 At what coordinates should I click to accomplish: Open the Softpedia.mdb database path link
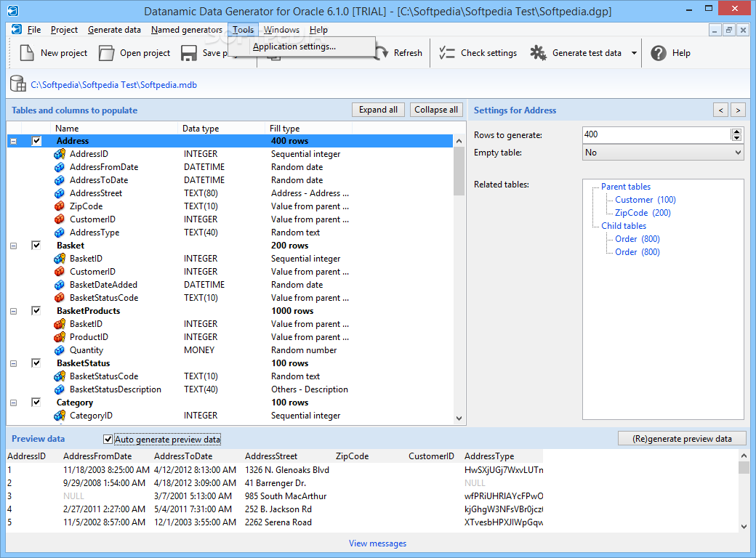pos(114,85)
